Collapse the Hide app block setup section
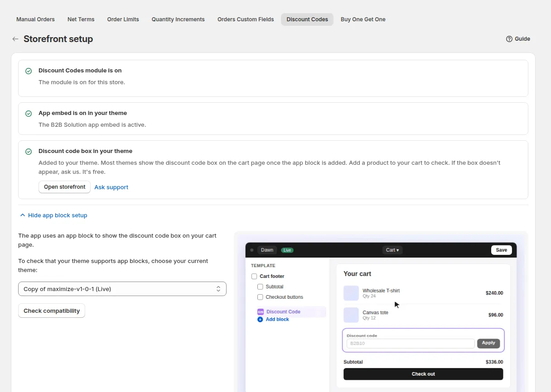The image size is (551, 392). click(x=53, y=215)
